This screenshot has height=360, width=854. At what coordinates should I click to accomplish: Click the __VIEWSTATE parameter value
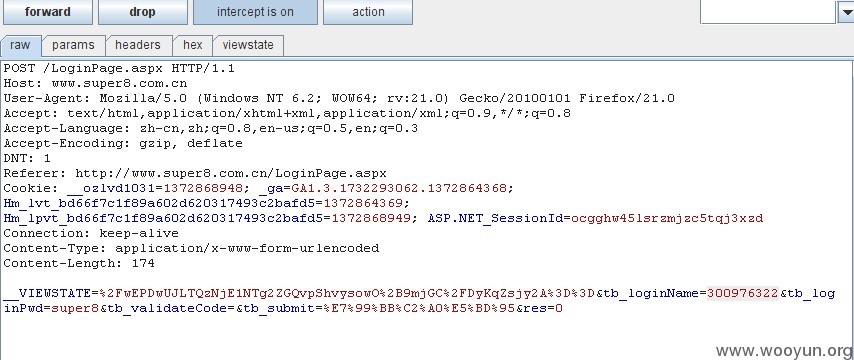[x=347, y=294]
